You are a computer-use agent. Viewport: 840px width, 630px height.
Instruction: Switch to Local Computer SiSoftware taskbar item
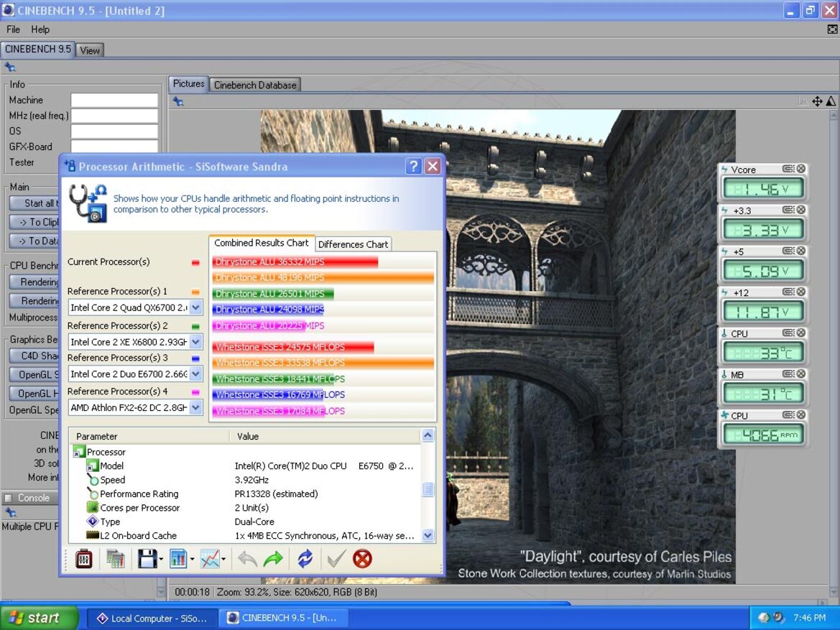click(152, 619)
